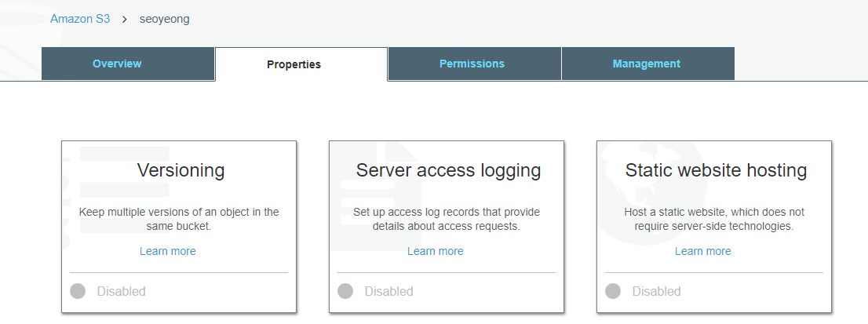Click the Static website hosting disabled circle

tap(613, 291)
